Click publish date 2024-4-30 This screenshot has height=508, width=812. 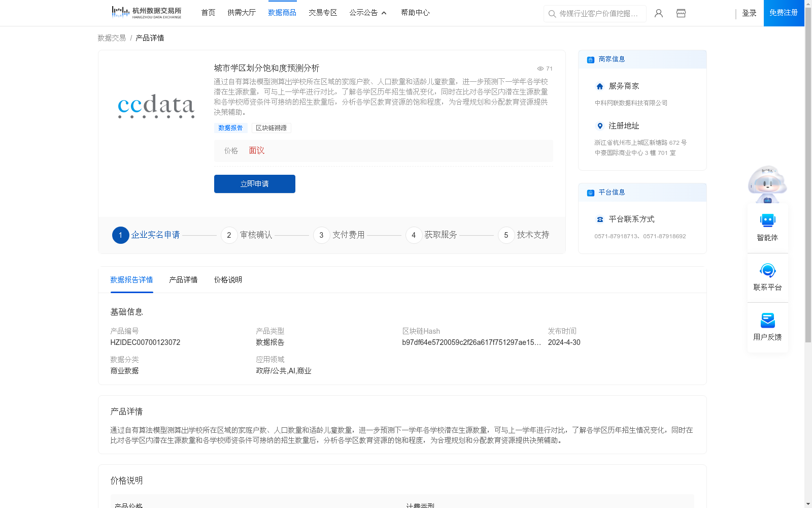tap(564, 342)
